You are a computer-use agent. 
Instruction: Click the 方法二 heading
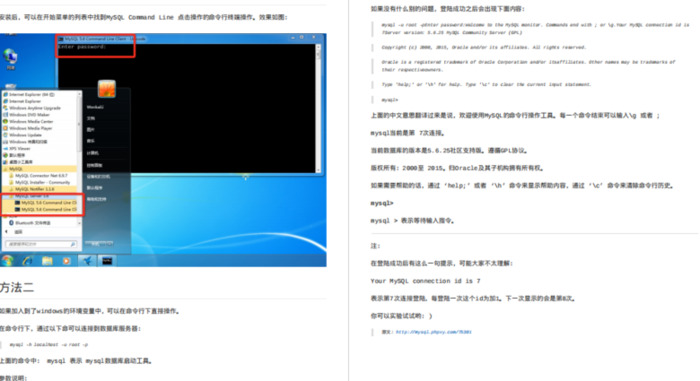coord(17,287)
